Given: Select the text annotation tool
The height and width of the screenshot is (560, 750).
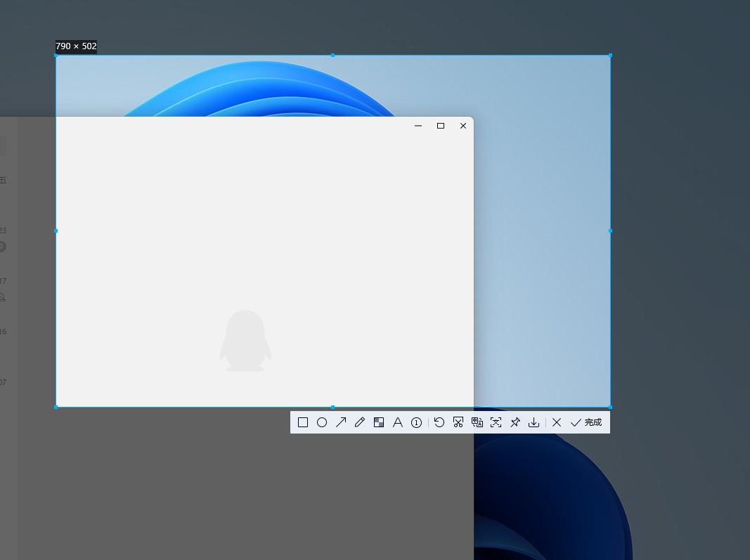Looking at the screenshot, I should (x=398, y=422).
